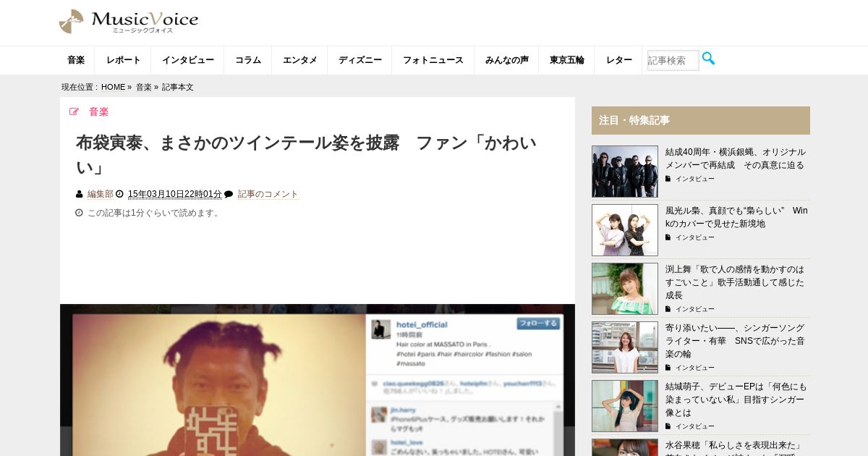Click the magnifier search icon

(x=708, y=59)
